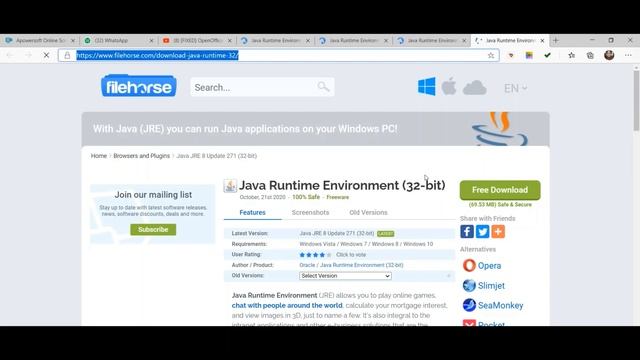
Task: Click the page vertical scrollbar thumb
Action: point(636,101)
